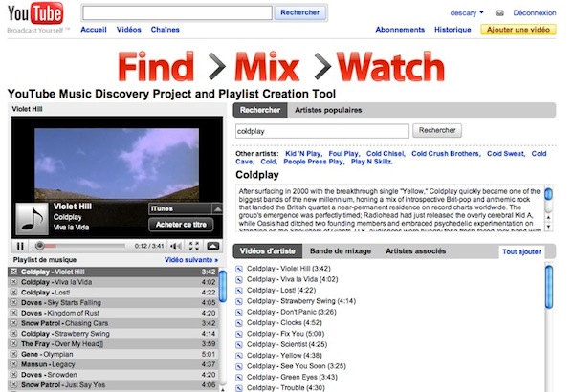Remove Coldplay - Lost! from playlist

tap(13, 292)
